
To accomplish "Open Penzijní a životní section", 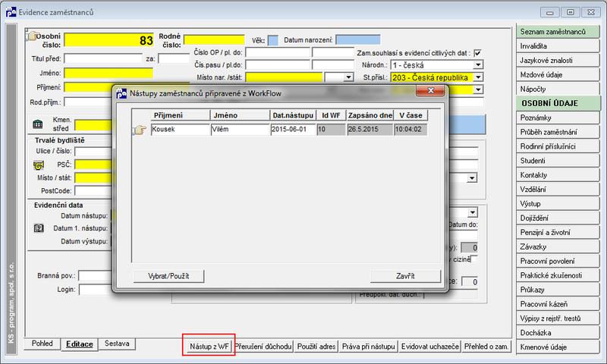I will (x=558, y=232).
